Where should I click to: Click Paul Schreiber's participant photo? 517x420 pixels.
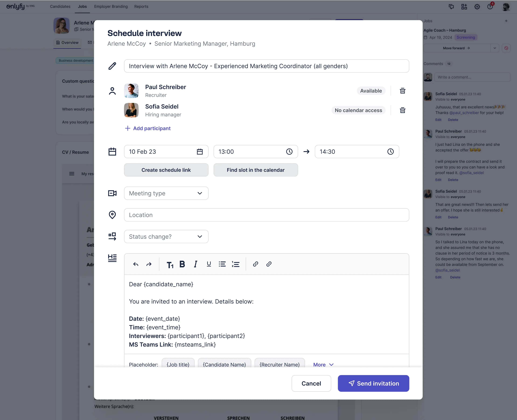[x=131, y=91]
